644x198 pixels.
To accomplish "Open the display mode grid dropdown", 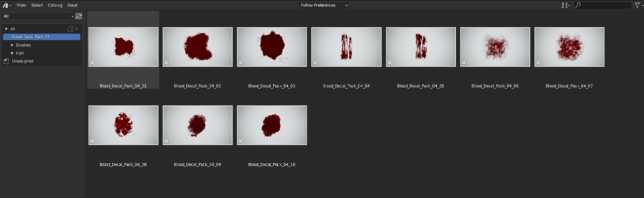I will [x=566, y=5].
